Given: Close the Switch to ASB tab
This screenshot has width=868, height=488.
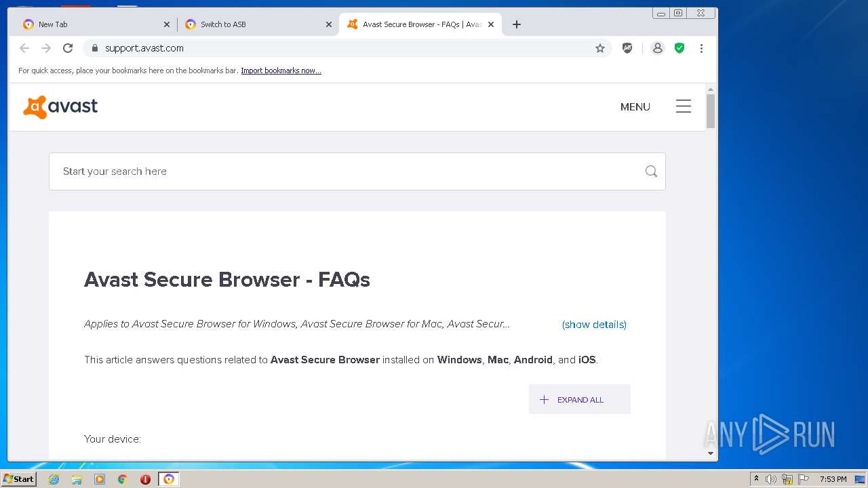Looking at the screenshot, I should pos(329,24).
